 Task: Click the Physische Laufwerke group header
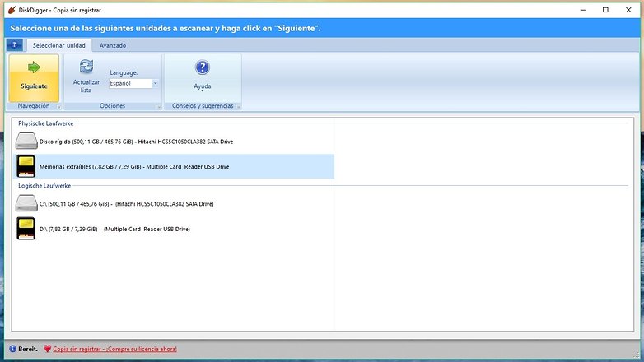pos(45,123)
